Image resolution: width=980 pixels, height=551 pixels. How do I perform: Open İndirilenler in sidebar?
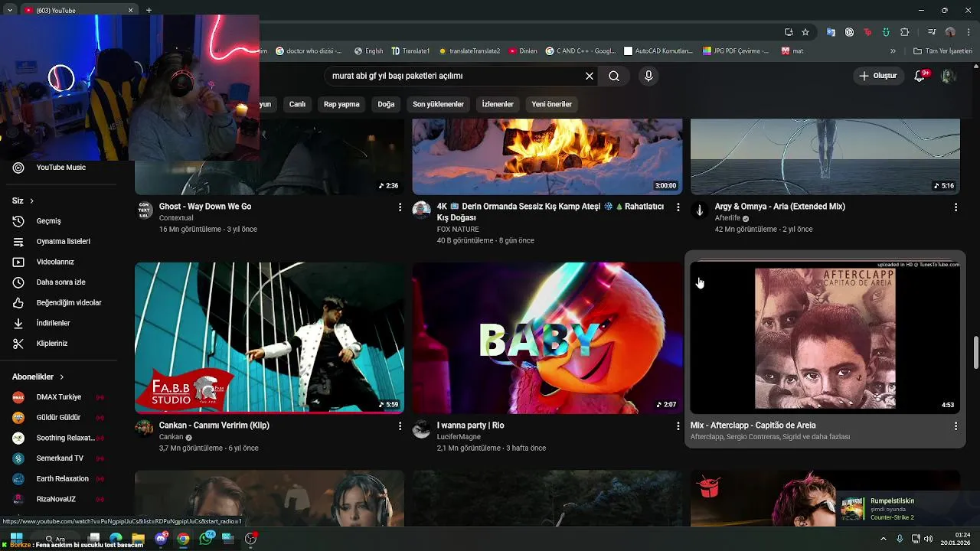coord(61,323)
